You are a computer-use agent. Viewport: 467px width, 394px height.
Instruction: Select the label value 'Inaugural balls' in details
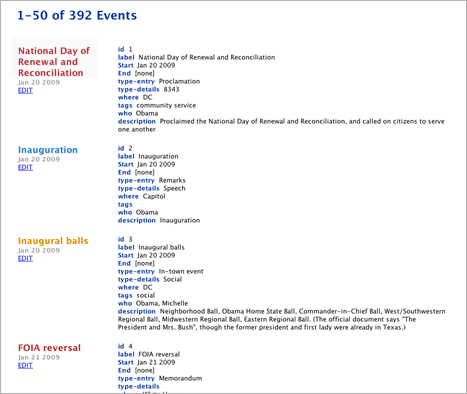(x=161, y=247)
